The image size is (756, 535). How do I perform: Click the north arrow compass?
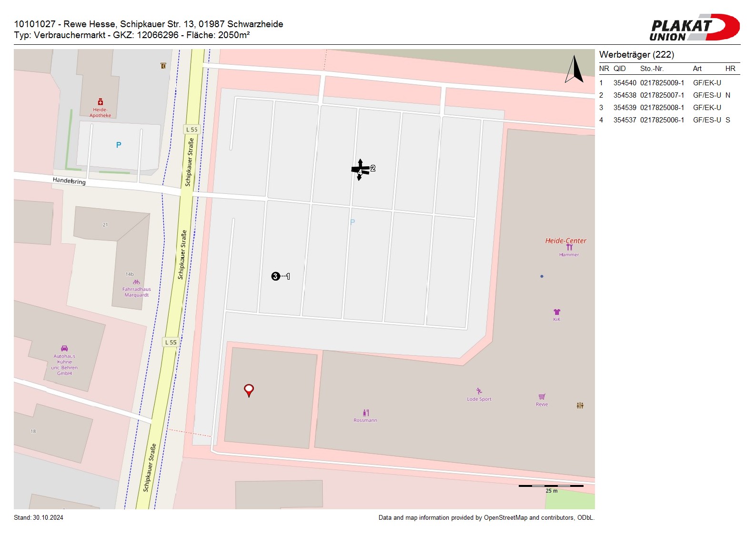point(575,70)
